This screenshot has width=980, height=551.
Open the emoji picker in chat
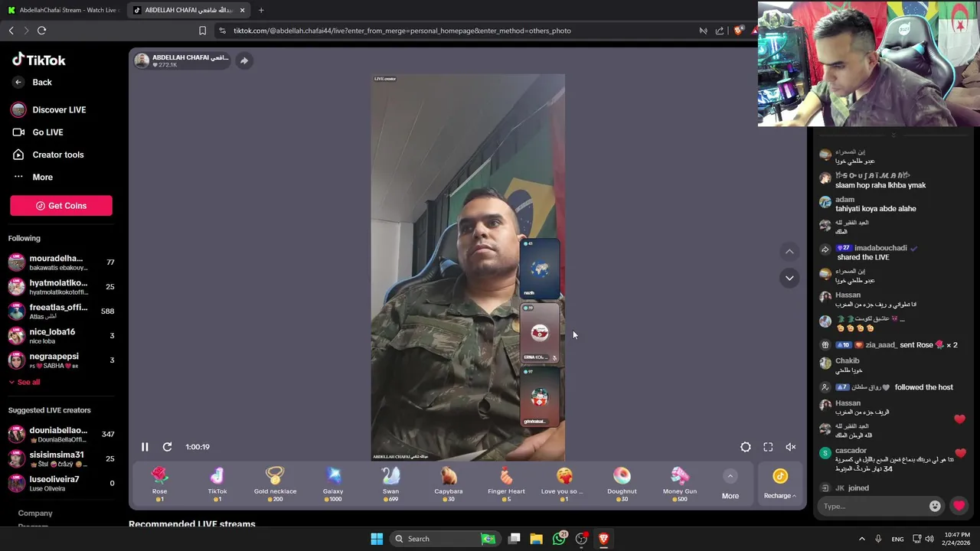(x=935, y=506)
